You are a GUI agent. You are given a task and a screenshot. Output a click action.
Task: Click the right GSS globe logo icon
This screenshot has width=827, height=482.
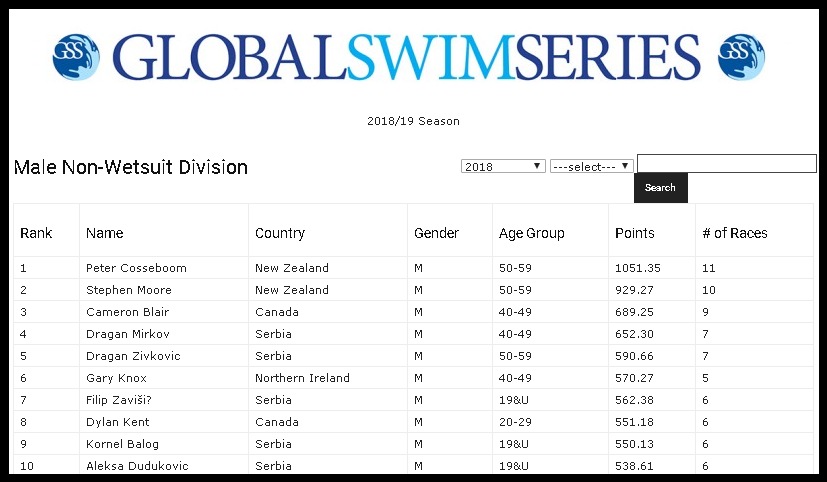[x=741, y=57]
